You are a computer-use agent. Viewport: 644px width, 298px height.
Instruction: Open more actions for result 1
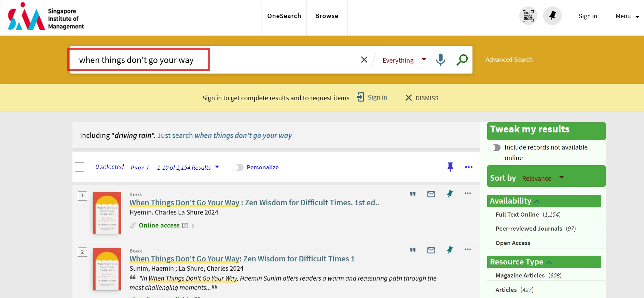[x=468, y=193]
